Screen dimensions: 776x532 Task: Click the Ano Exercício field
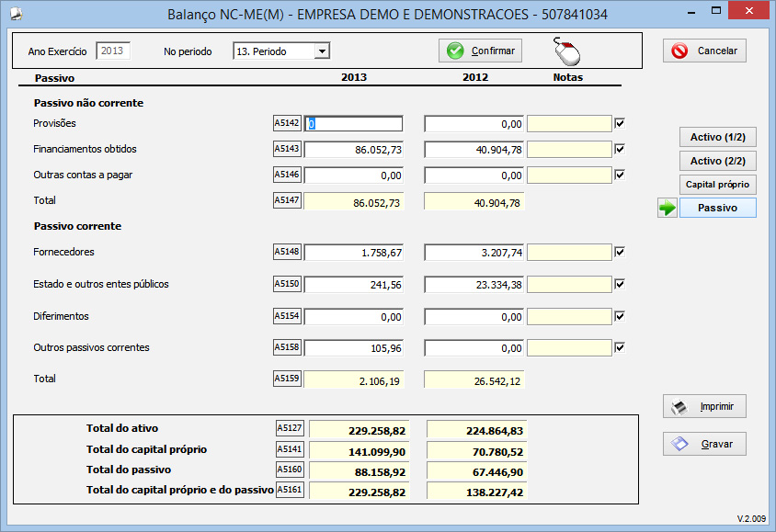pyautogui.click(x=113, y=51)
